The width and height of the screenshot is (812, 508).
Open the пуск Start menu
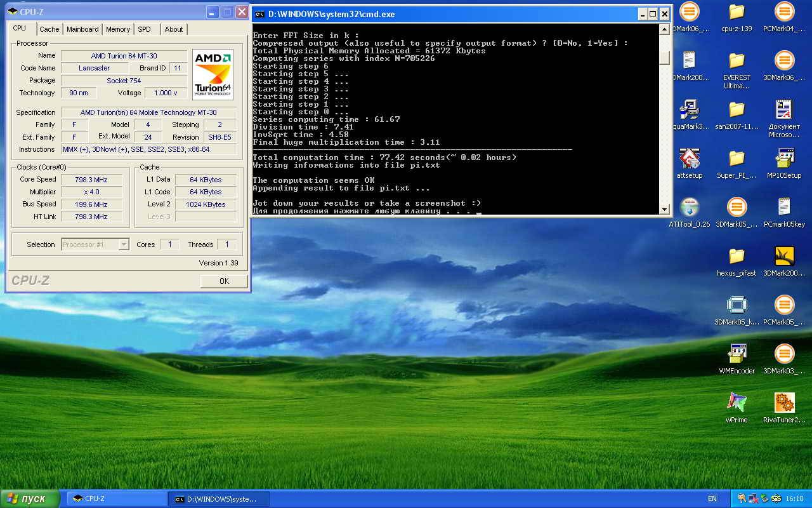(x=30, y=498)
